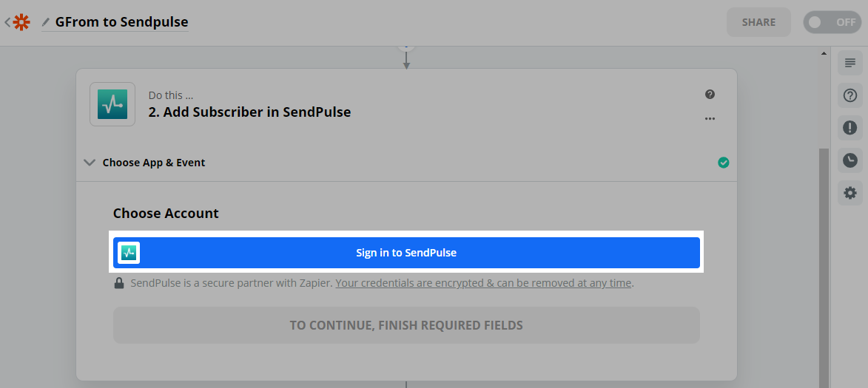Open the history clock icon in sidebar
This screenshot has height=388, width=868.
850,160
